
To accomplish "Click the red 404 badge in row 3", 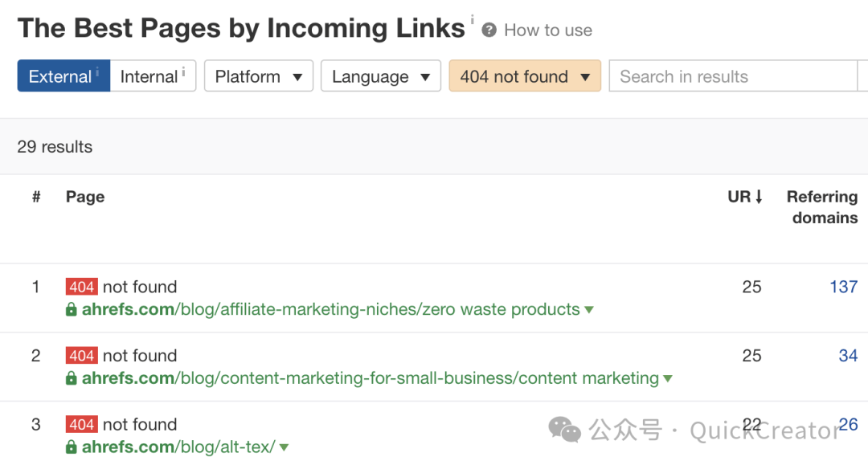I will pyautogui.click(x=82, y=425).
